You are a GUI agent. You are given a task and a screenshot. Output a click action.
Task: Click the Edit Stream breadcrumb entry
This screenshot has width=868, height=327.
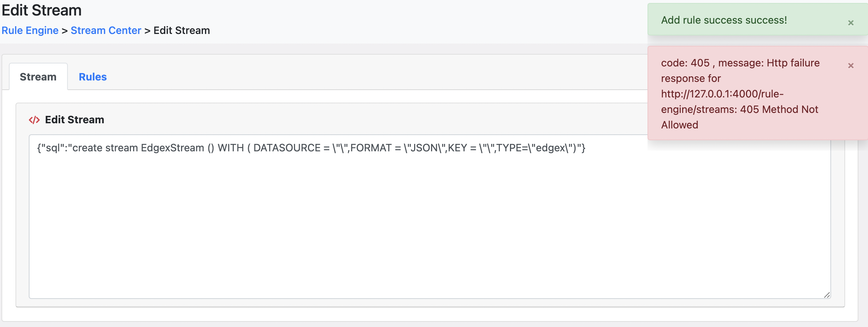point(182,30)
